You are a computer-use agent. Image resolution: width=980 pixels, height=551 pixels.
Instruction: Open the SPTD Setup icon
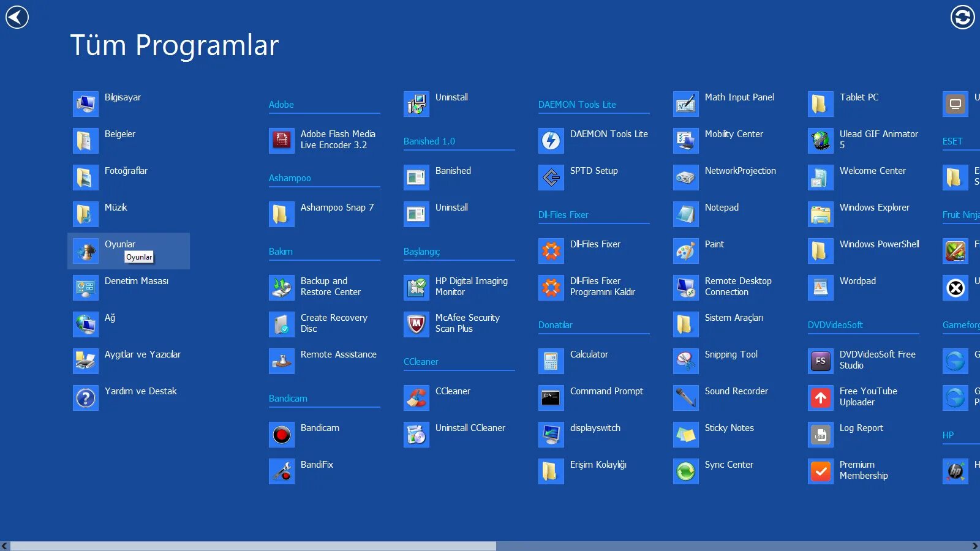point(551,178)
